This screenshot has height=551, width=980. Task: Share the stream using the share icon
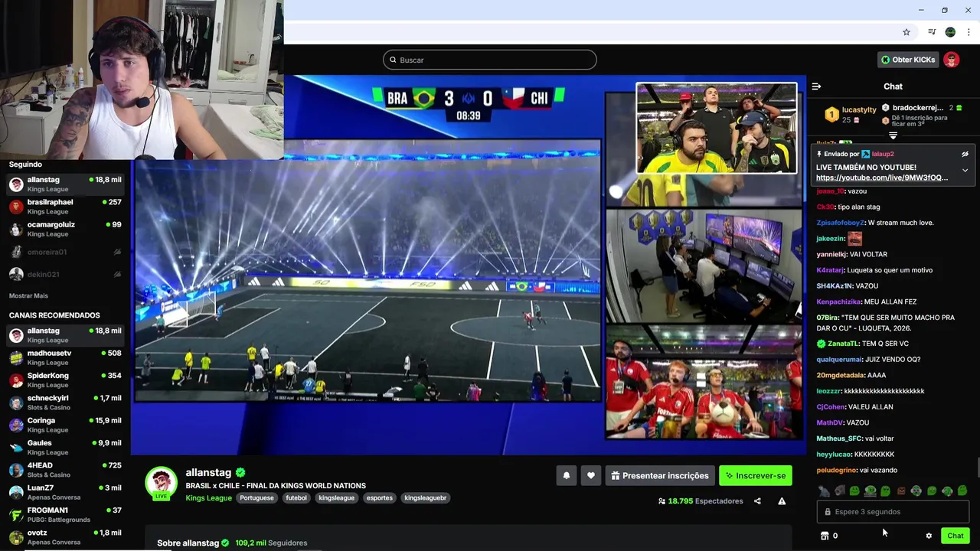(x=757, y=501)
